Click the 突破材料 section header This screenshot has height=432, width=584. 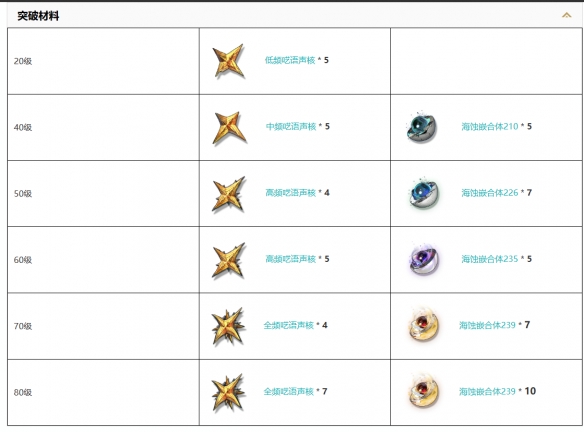38,16
